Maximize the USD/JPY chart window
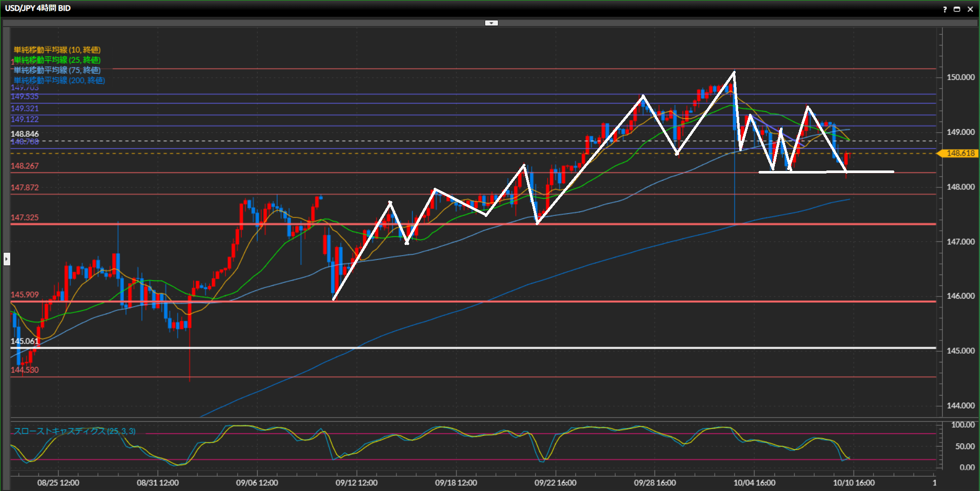Screen dimensions: 980x491 point(957,9)
